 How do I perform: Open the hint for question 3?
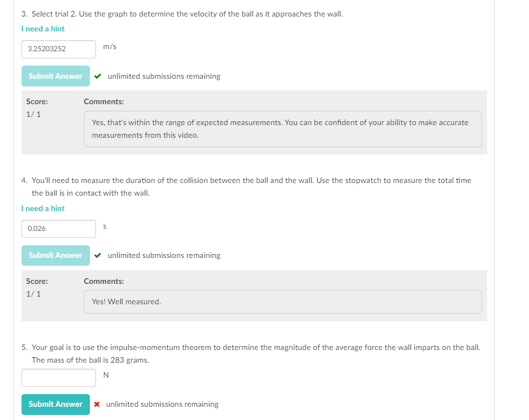click(x=42, y=29)
